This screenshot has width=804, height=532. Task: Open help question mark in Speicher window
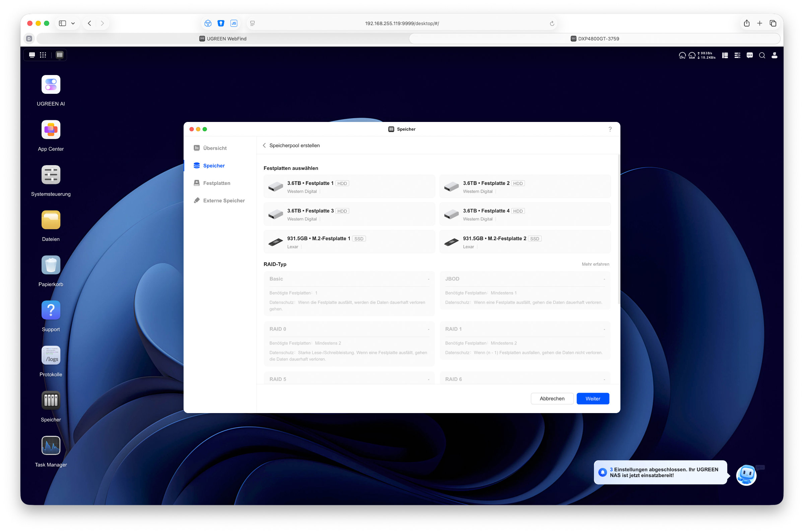(x=610, y=129)
